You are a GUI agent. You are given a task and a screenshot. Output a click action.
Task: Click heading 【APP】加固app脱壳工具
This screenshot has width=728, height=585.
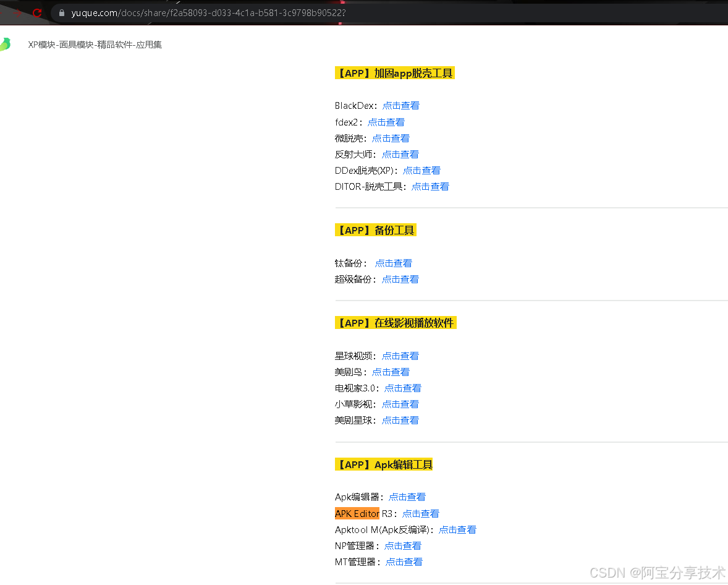coord(395,73)
